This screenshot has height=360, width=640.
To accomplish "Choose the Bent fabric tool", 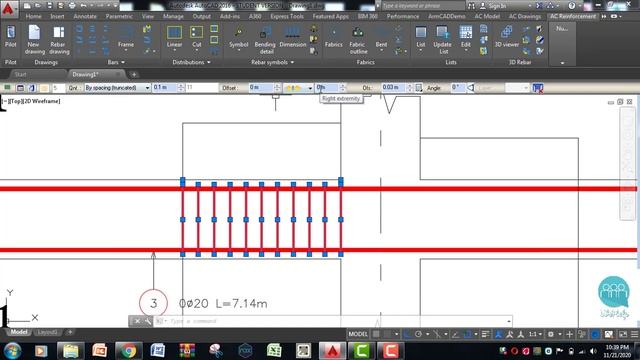I will click(x=381, y=38).
